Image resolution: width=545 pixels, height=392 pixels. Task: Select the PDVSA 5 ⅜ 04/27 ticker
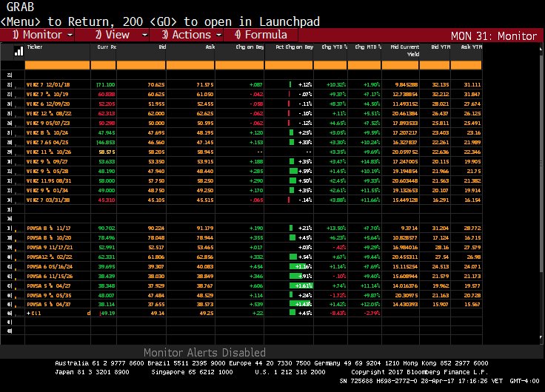pyautogui.click(x=49, y=285)
